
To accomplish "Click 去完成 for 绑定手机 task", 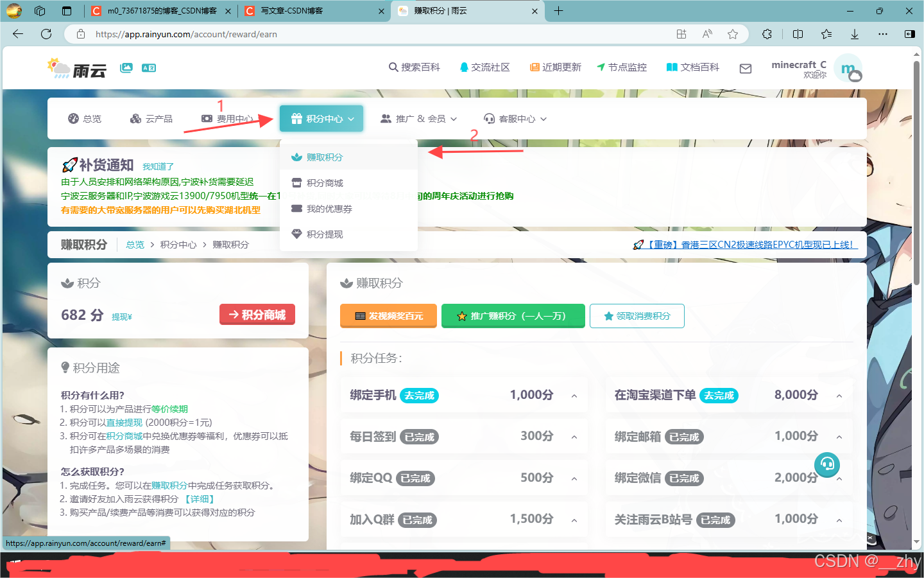I will [420, 396].
